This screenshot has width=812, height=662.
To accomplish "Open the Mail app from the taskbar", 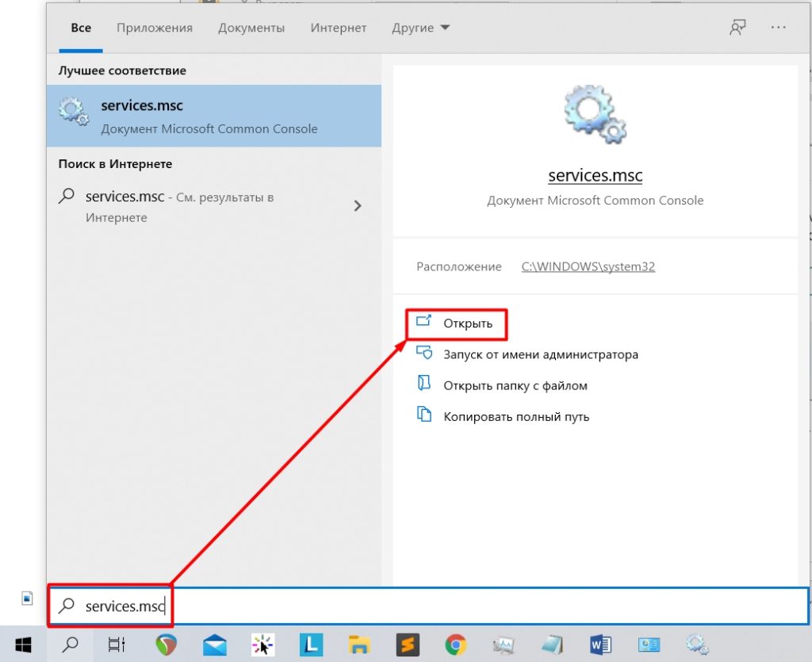I will pyautogui.click(x=213, y=644).
